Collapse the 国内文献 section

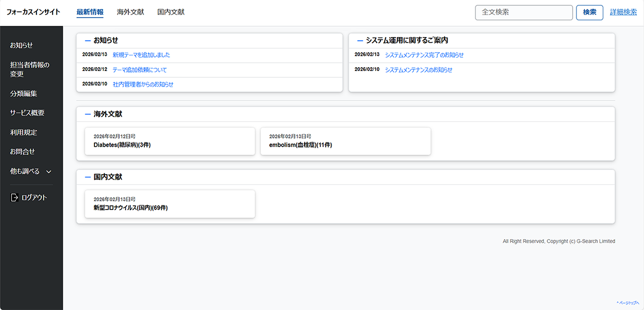tap(88, 177)
